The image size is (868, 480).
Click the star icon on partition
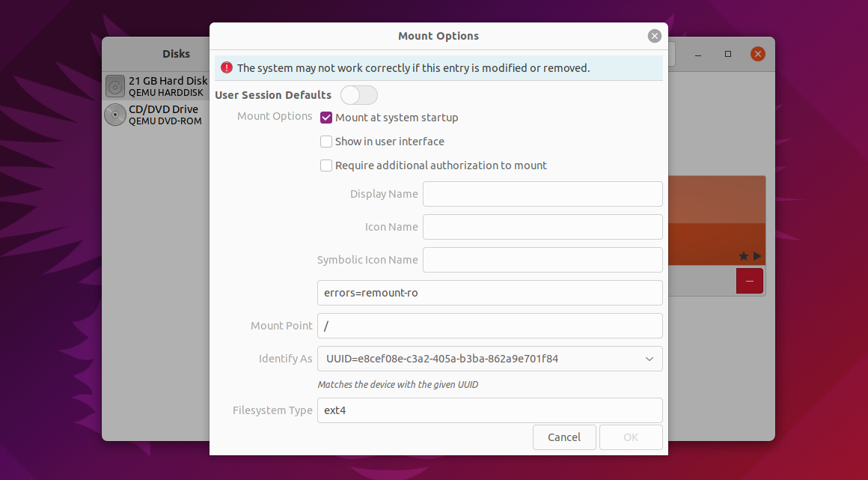point(744,255)
